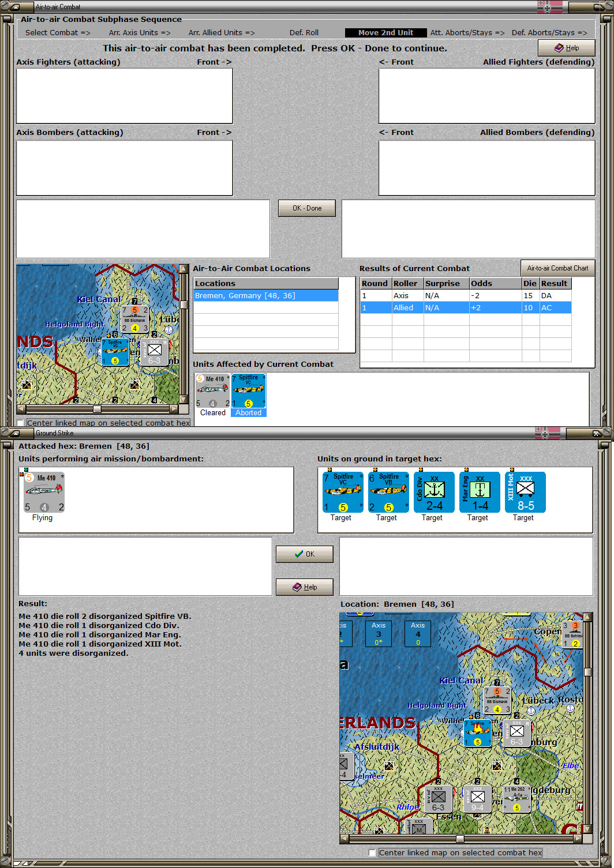
Task: Click the Round column header
Action: pos(376,283)
